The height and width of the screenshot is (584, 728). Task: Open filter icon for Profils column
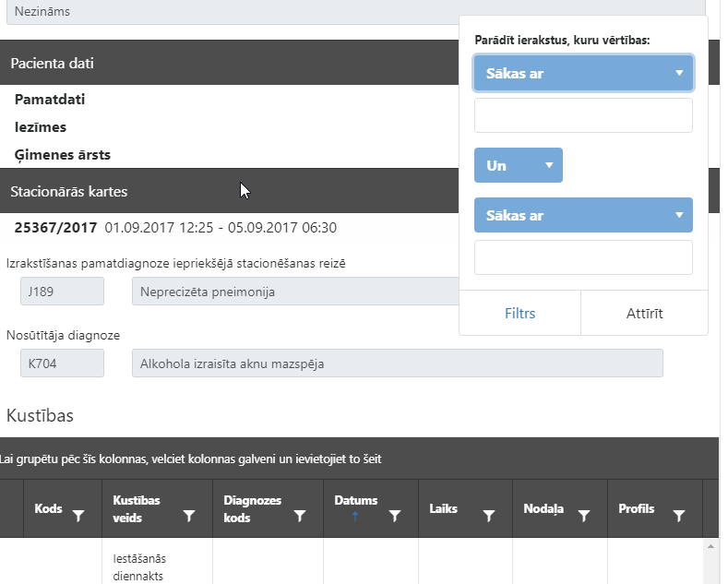(x=679, y=517)
